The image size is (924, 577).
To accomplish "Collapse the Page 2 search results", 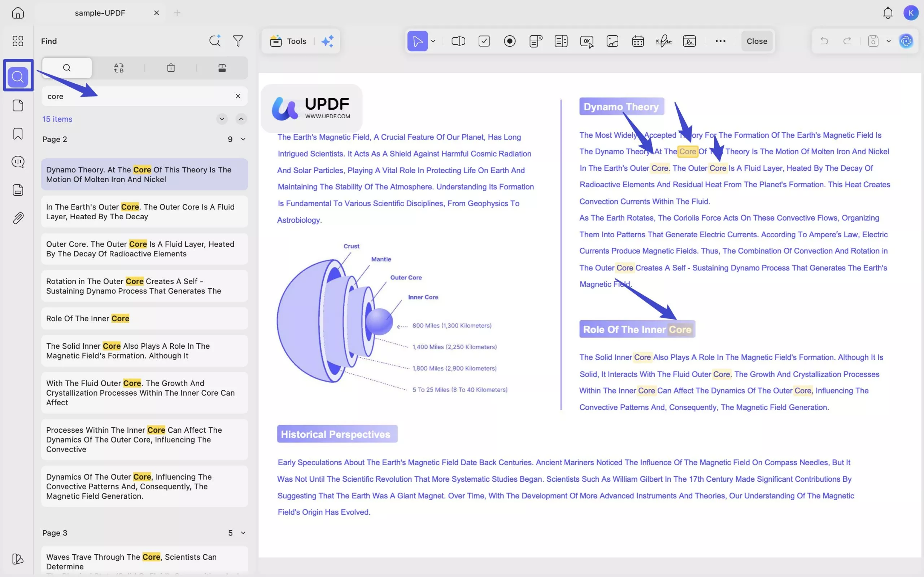I will pos(243,139).
